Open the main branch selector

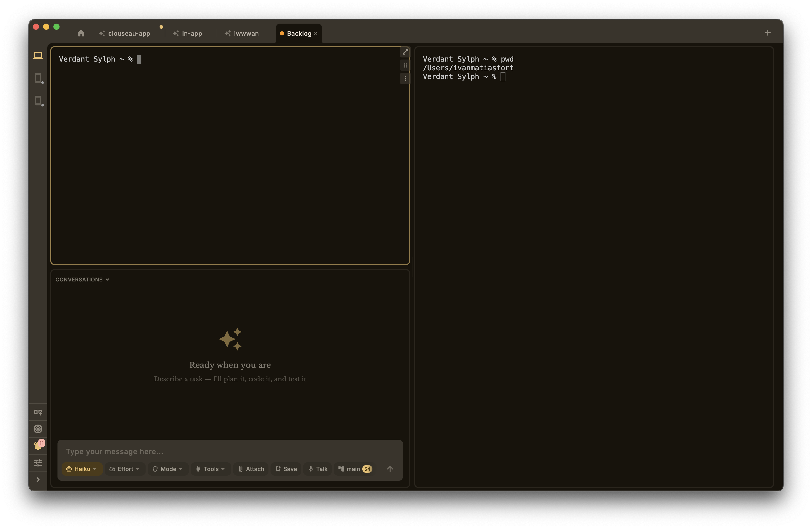pos(355,469)
